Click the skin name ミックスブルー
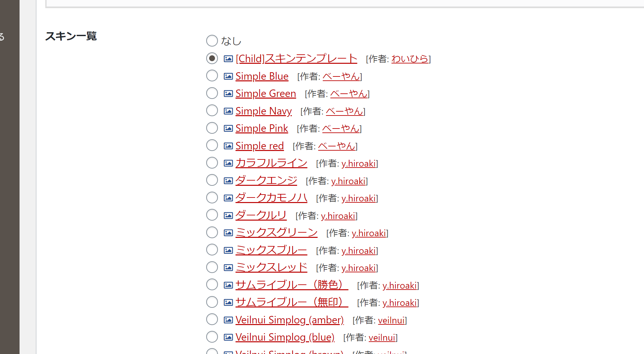The width and height of the screenshot is (644, 354). 271,250
